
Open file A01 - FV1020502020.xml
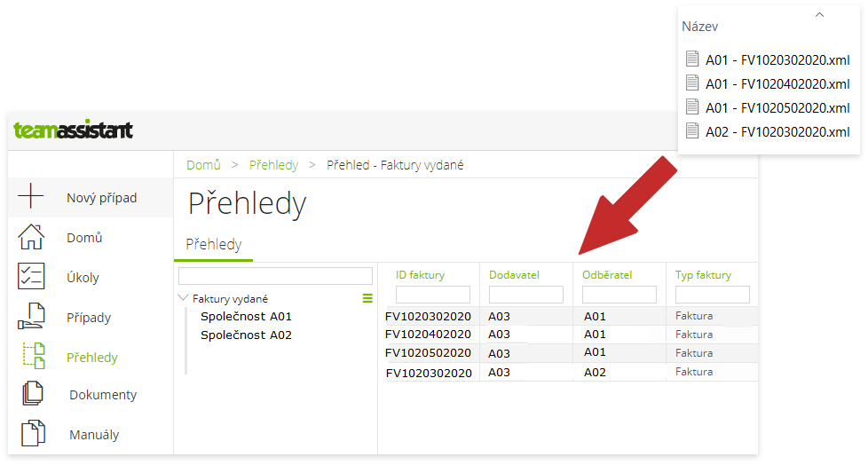click(x=777, y=108)
